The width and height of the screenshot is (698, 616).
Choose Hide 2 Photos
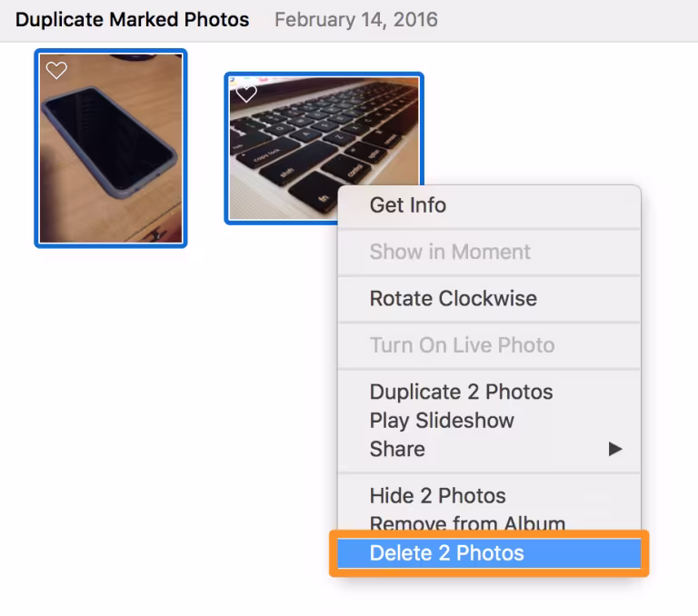pos(437,496)
